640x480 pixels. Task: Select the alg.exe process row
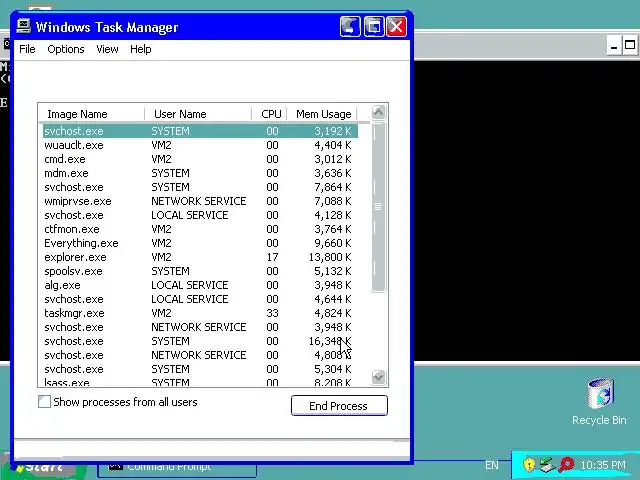[200, 285]
